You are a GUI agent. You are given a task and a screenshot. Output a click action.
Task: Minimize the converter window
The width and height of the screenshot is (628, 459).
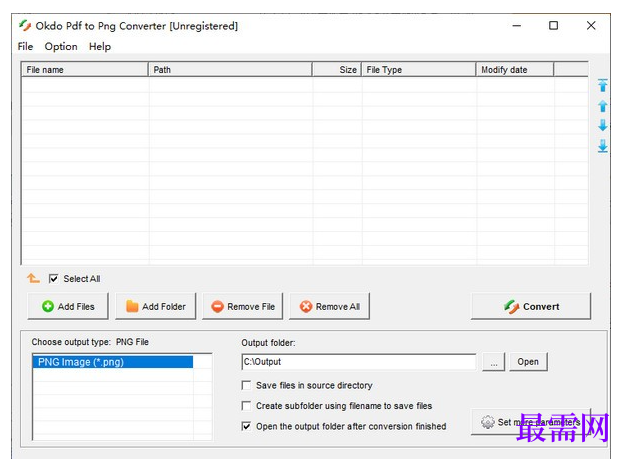[x=517, y=26]
